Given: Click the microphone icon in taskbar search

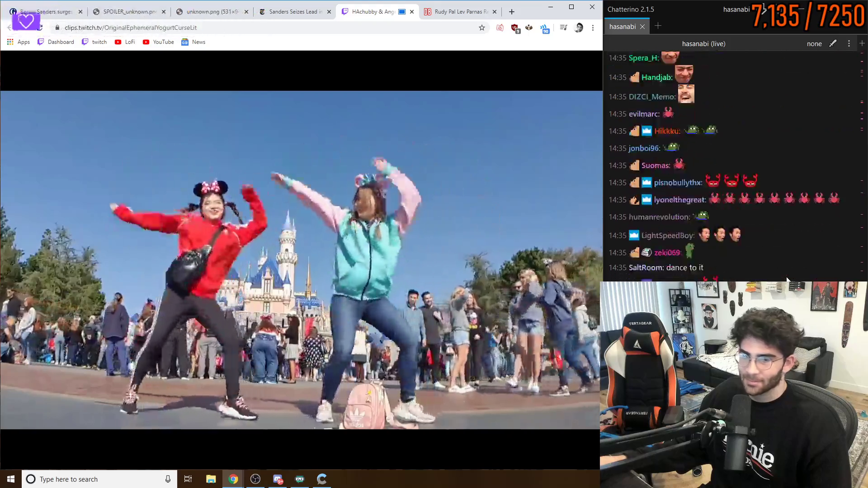Looking at the screenshot, I should pyautogui.click(x=168, y=479).
